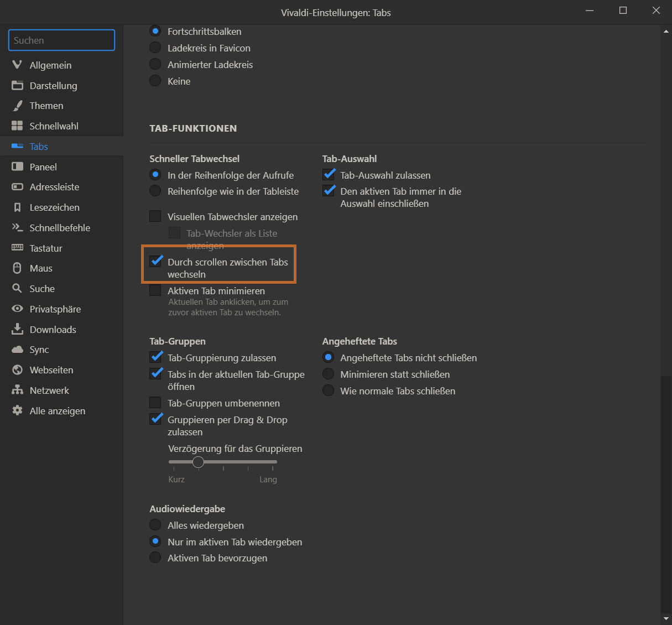Enable Visuellen Tabwechsler anzeigen
Image resolution: width=672 pixels, height=625 pixels.
155,216
